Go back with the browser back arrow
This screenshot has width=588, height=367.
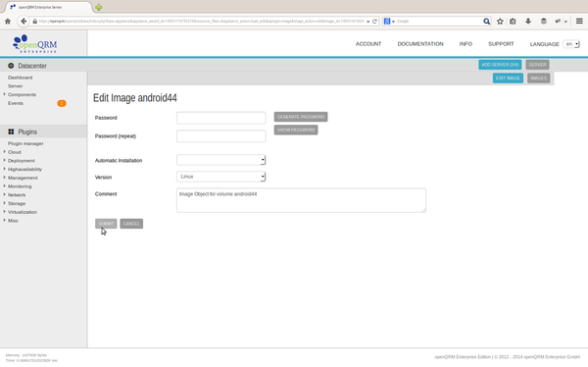click(24, 22)
